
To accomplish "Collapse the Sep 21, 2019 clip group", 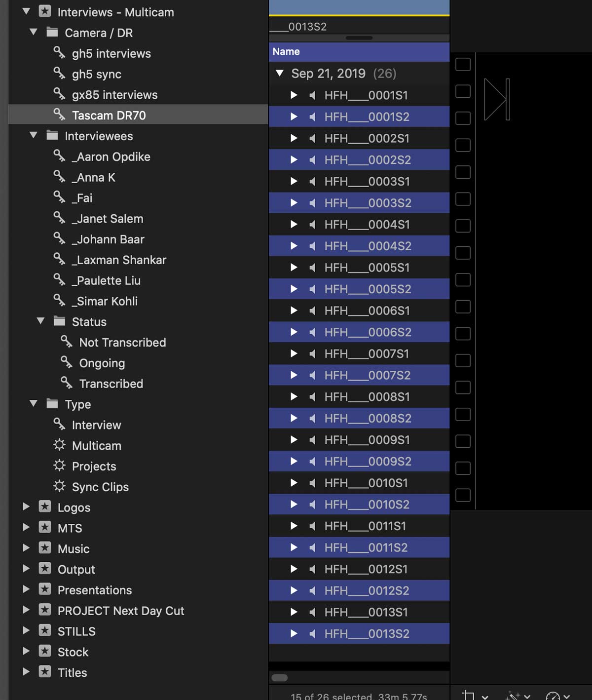I will [280, 73].
